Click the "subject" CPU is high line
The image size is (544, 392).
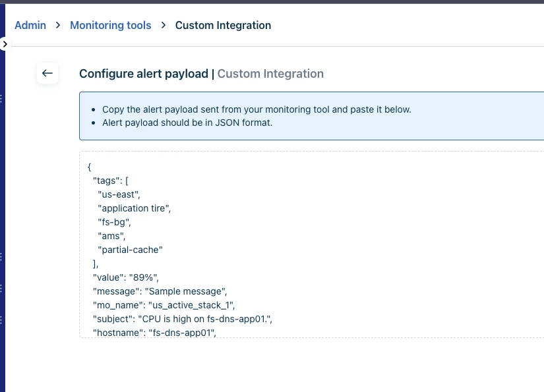[183, 320]
